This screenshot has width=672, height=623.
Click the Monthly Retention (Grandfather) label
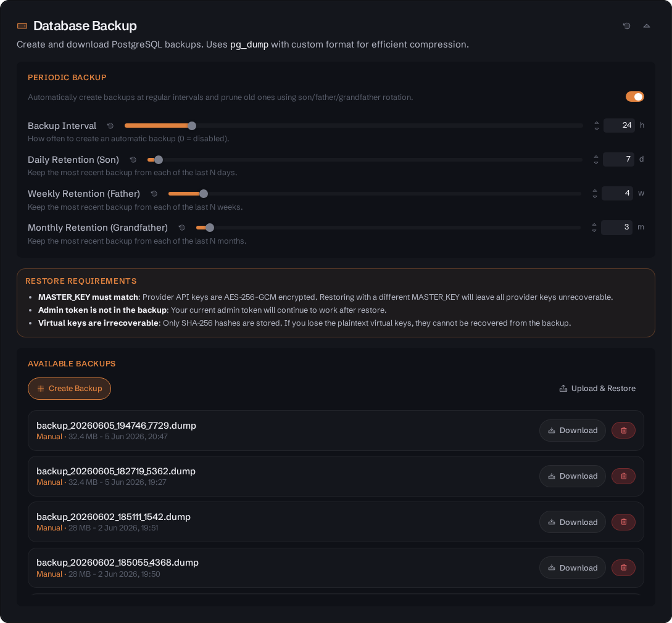click(x=97, y=228)
